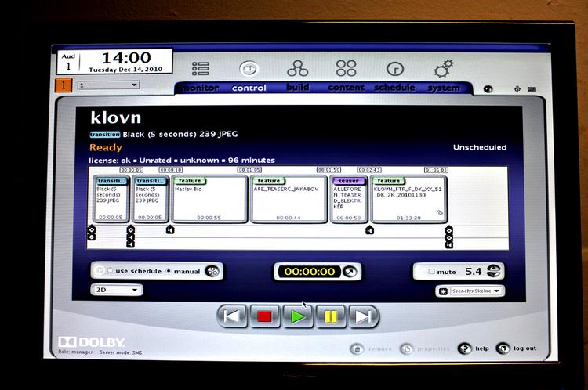
Task: Click the light icon beside Scenelys Skelne
Action: click(x=443, y=291)
